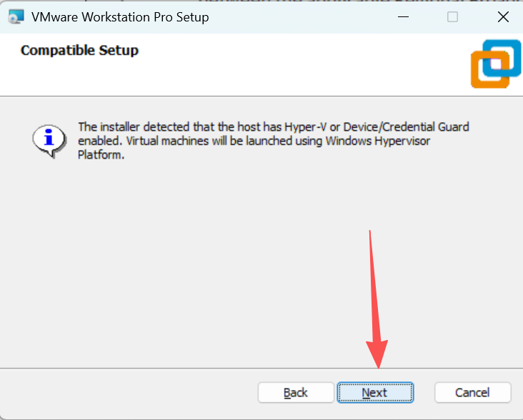The image size is (523, 420).
Task: Minimize the setup window
Action: [403, 17]
